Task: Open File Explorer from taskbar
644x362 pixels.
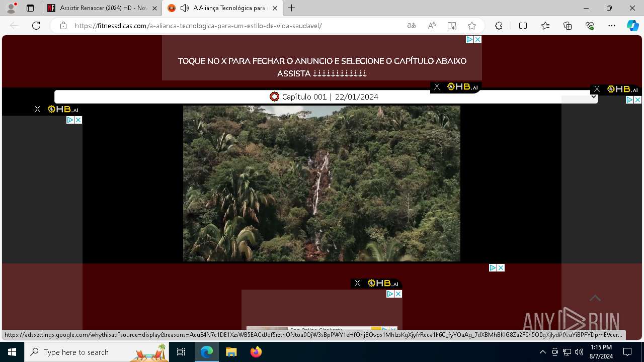Action: click(231, 352)
